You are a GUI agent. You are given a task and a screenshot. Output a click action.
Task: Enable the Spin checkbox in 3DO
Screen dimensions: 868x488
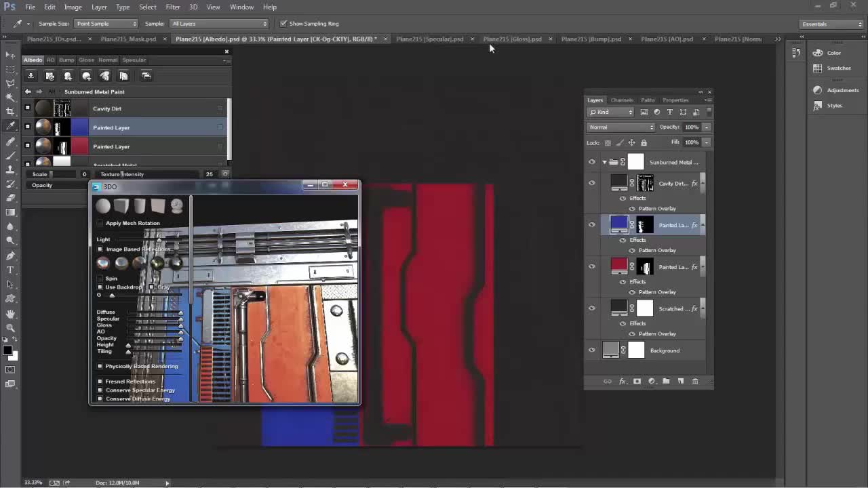click(x=100, y=278)
